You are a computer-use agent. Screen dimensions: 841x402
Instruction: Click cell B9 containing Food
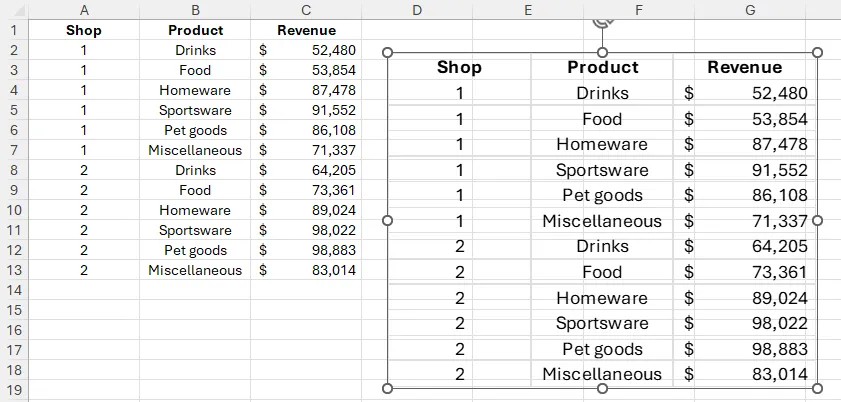coord(195,190)
